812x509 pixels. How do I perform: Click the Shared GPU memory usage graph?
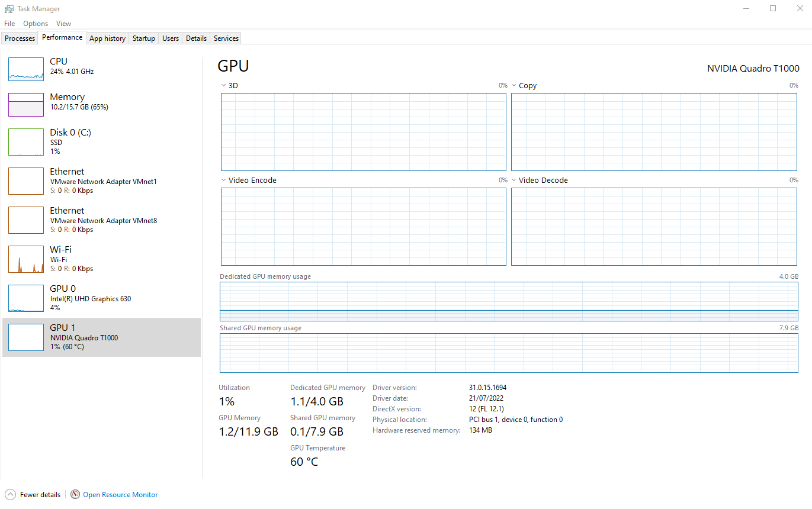coord(508,353)
